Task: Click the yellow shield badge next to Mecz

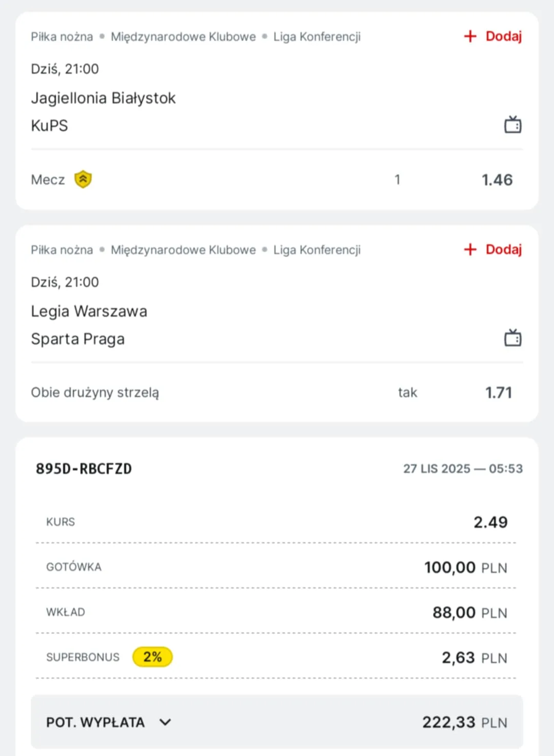Action: click(83, 179)
